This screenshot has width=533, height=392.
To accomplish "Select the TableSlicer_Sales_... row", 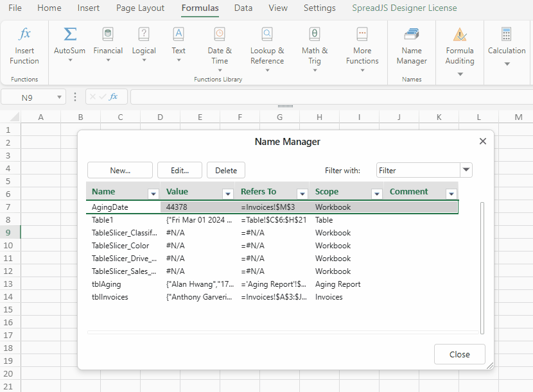I will click(272, 271).
